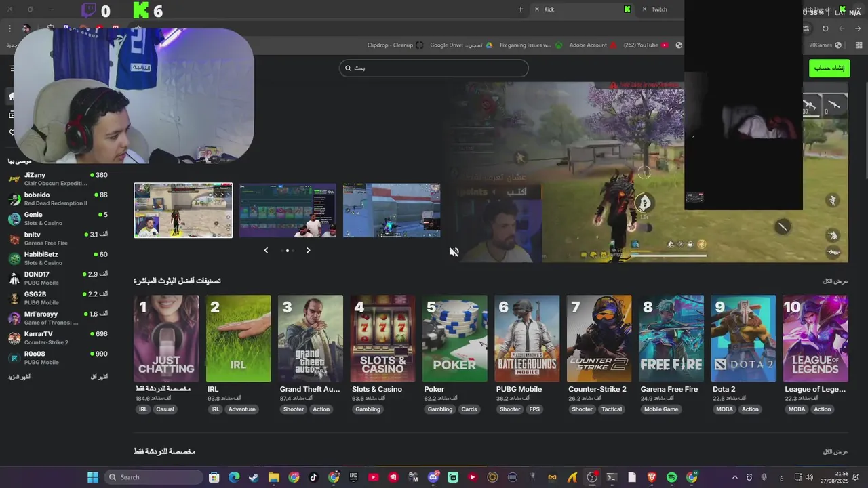Collapse sidebar list with أظهر أقل

point(99,376)
